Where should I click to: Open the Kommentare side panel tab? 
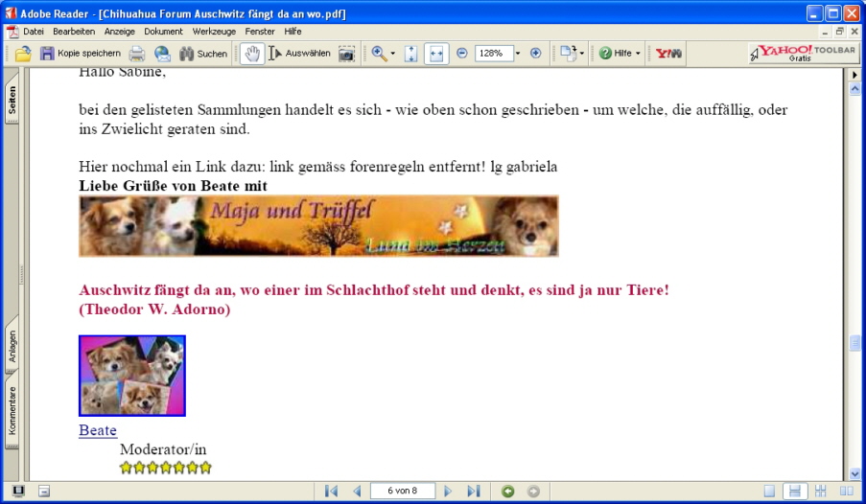click(x=12, y=411)
